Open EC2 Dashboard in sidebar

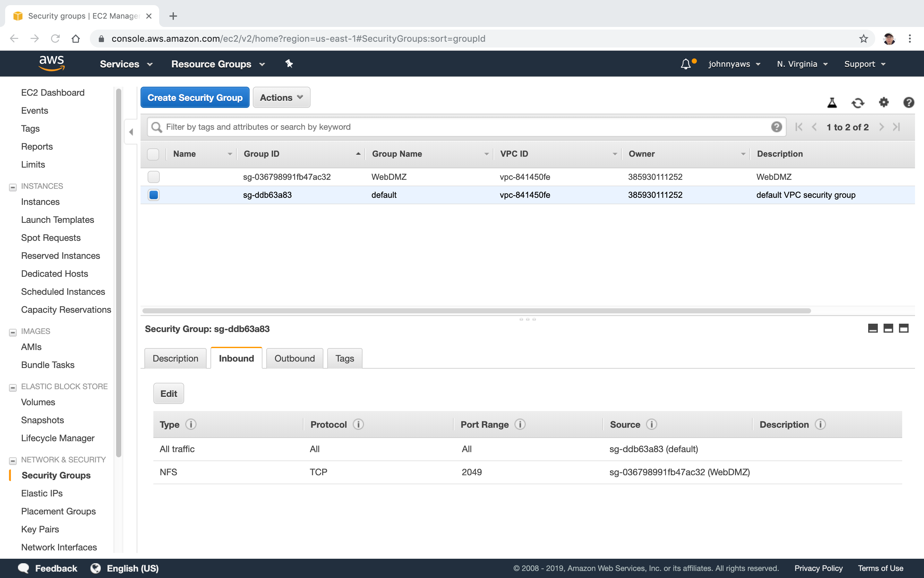[x=53, y=92]
